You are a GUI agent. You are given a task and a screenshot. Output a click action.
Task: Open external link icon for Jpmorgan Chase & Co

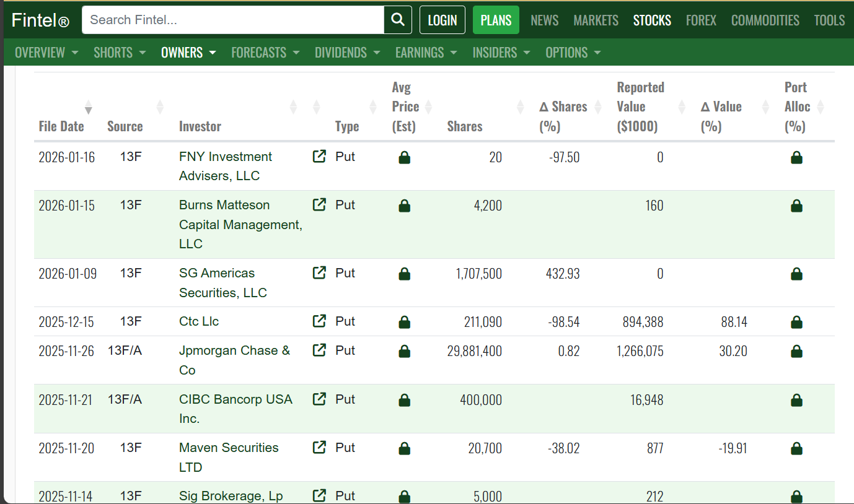pyautogui.click(x=319, y=350)
